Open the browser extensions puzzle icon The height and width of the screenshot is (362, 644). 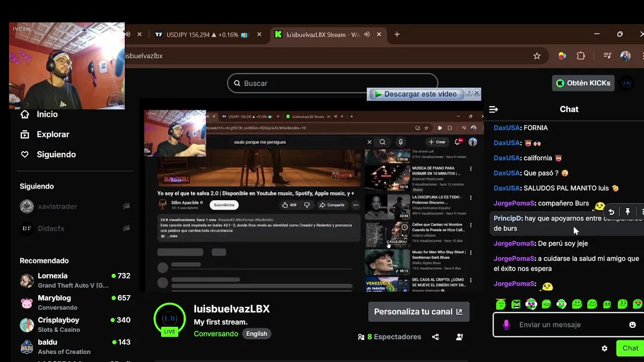tap(581, 56)
